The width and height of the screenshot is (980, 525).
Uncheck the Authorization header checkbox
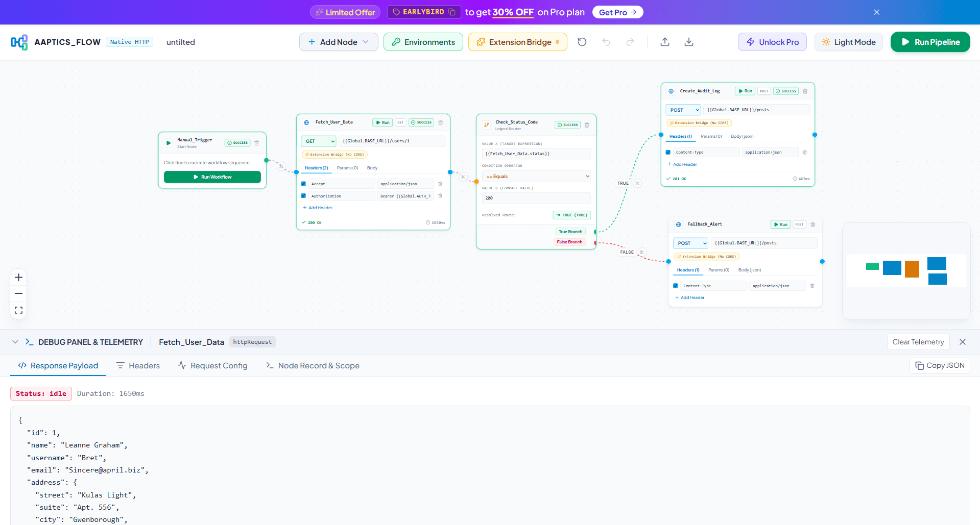(x=303, y=196)
